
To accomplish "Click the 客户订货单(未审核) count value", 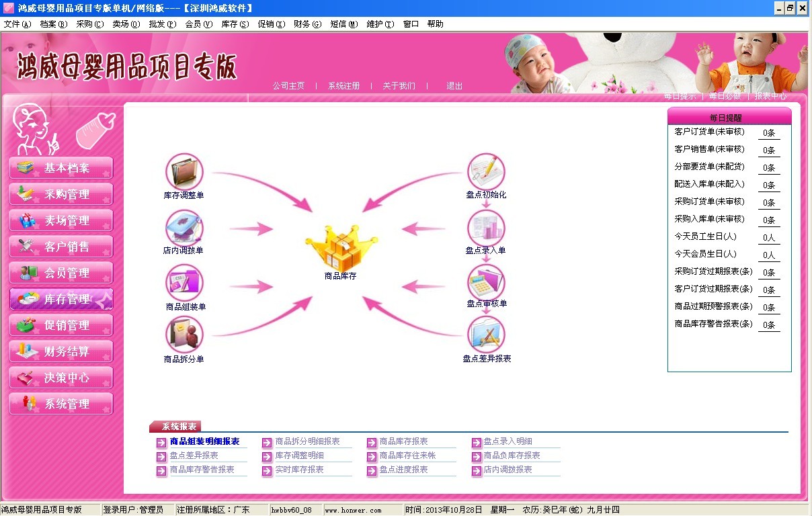I will [769, 133].
